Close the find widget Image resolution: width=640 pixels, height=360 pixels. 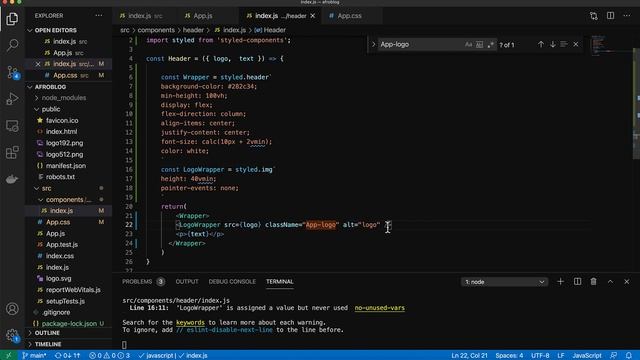click(x=576, y=44)
